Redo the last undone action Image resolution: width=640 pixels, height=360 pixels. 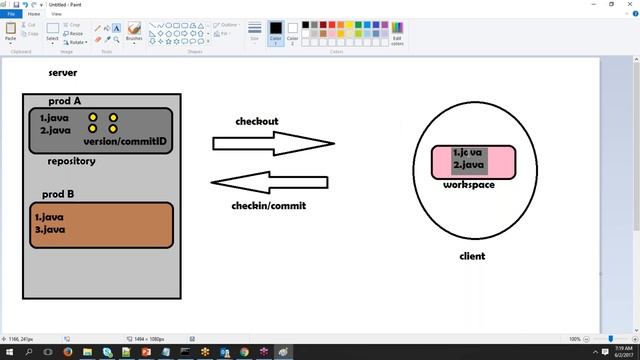pos(33,4)
